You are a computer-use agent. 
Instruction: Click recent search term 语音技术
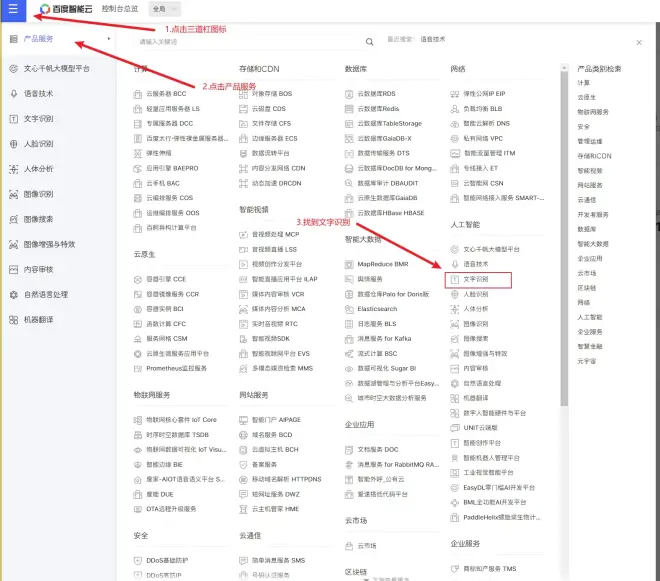[x=433, y=39]
